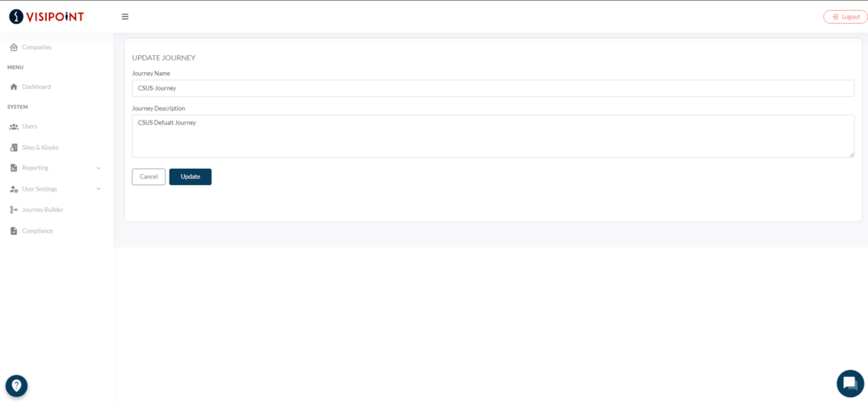The width and height of the screenshot is (868, 403).
Task: Click the Users group icon
Action: click(x=14, y=126)
